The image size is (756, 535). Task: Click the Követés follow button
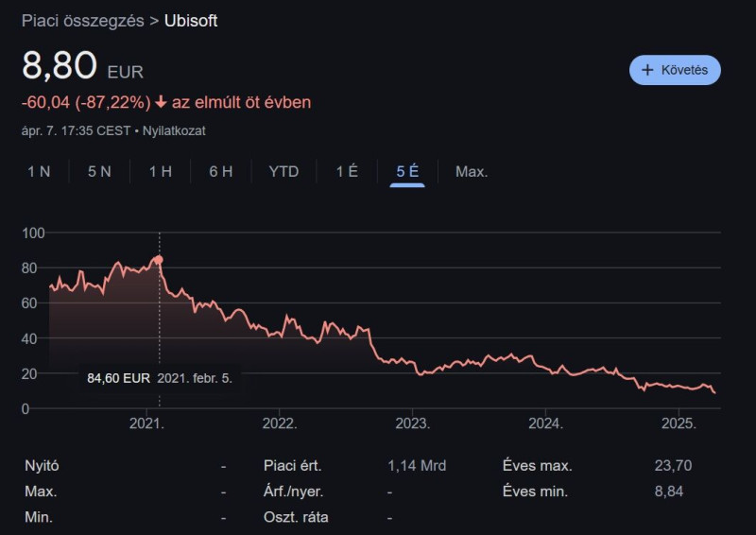675,70
